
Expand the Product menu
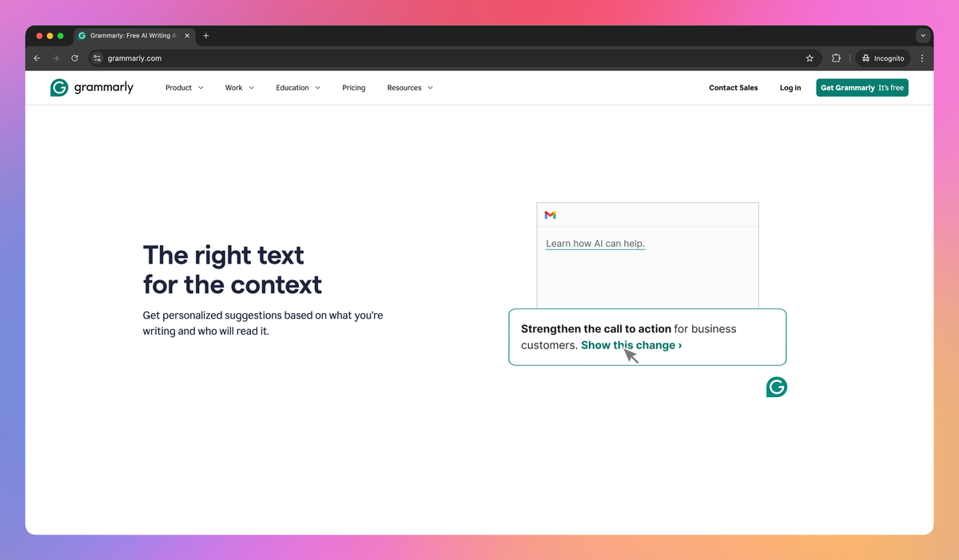point(185,88)
